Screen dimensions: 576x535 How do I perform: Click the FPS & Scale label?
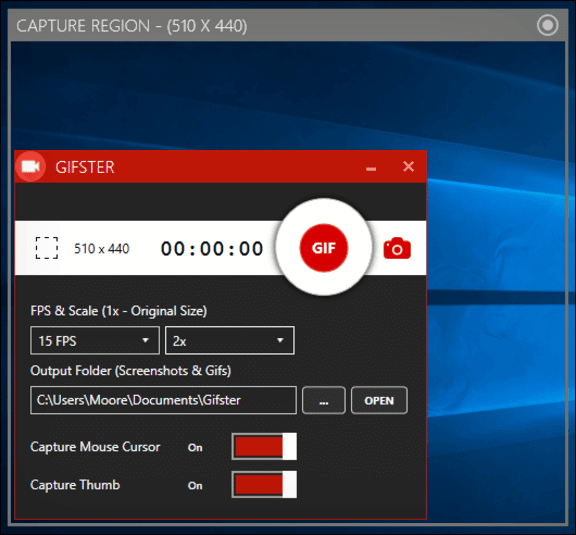pos(119,311)
